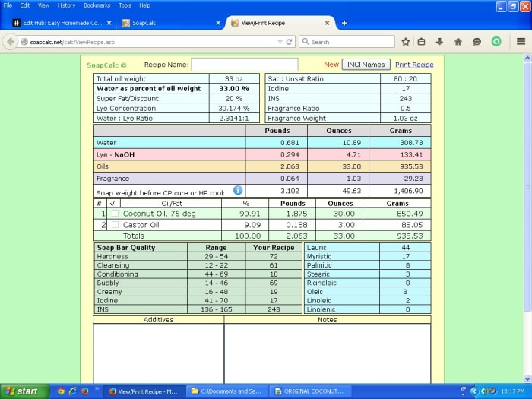This screenshot has width=532, height=399.
Task: Expand hidden quick launch chevron
Action: click(97, 389)
